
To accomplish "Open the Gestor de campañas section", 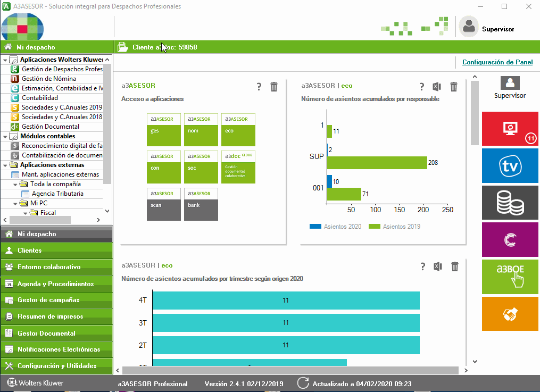I will click(x=57, y=300).
